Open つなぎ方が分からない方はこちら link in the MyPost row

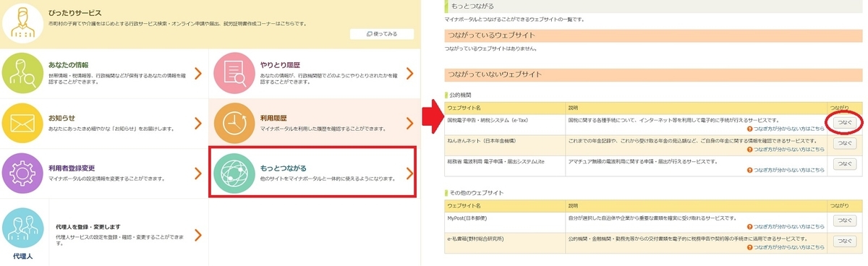tap(790, 226)
